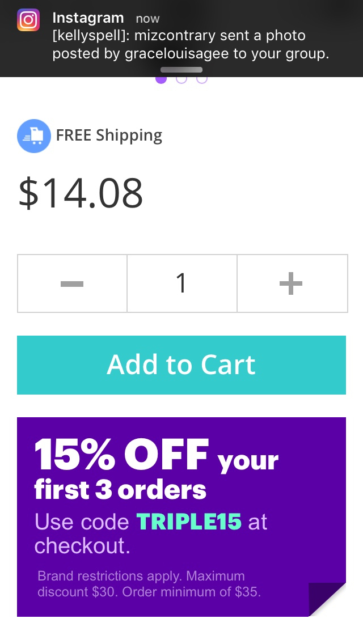Increase quantity with the plus icon
363x644 pixels.
291,283
